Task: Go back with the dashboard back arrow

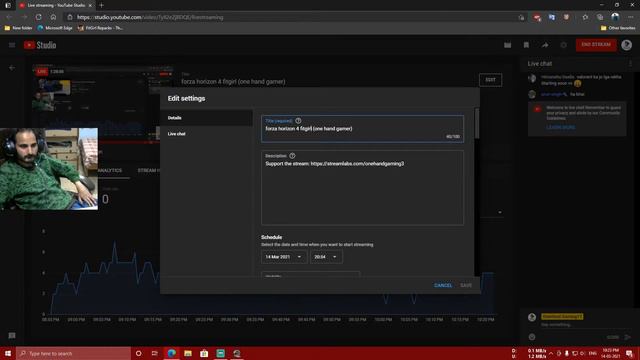Action: click(12, 68)
